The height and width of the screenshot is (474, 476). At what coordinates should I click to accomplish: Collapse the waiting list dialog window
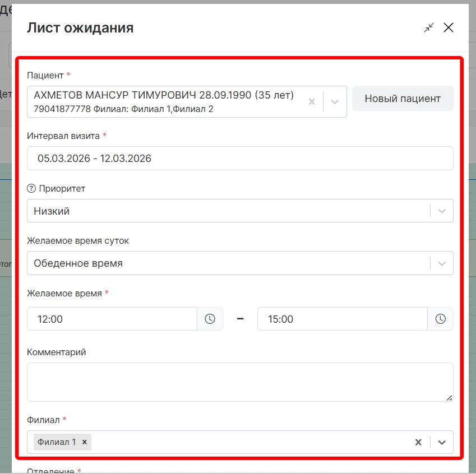pos(429,27)
